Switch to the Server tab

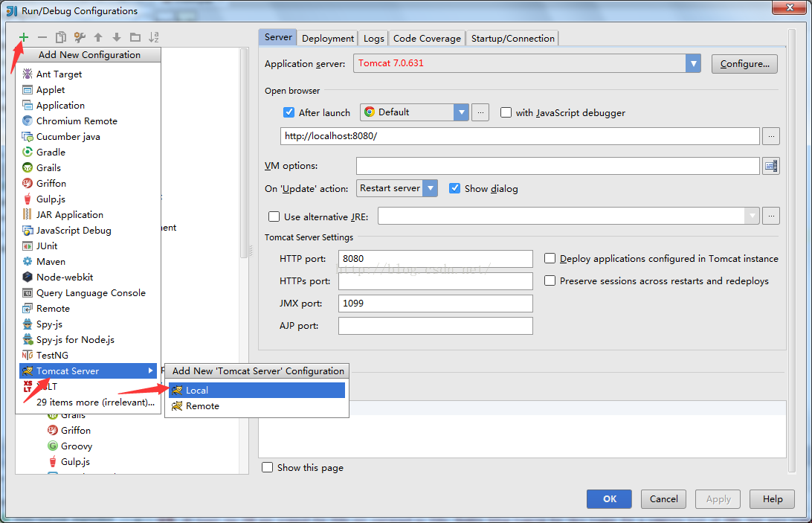click(278, 37)
